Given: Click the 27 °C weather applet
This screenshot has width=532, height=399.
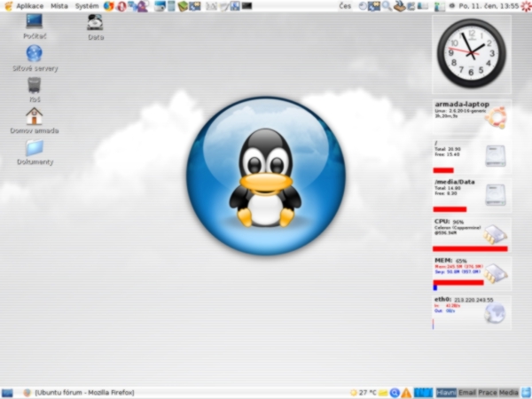Looking at the screenshot, I should (364, 393).
